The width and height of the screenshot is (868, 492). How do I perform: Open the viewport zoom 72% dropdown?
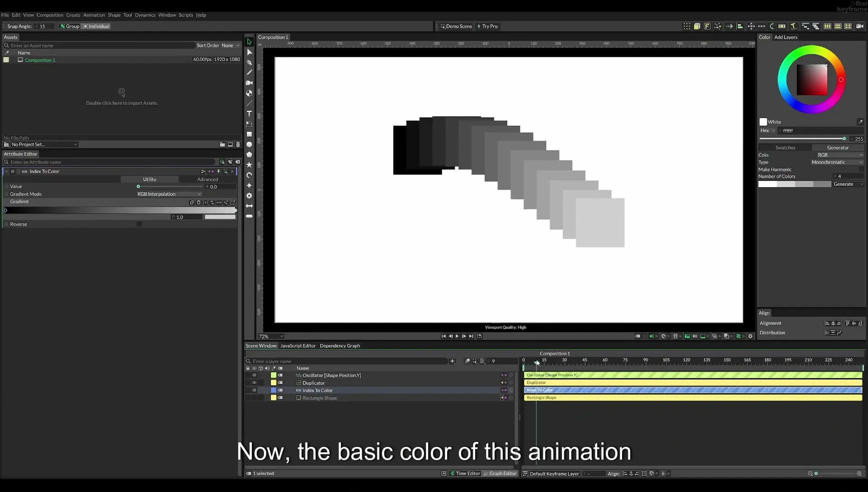pos(271,336)
